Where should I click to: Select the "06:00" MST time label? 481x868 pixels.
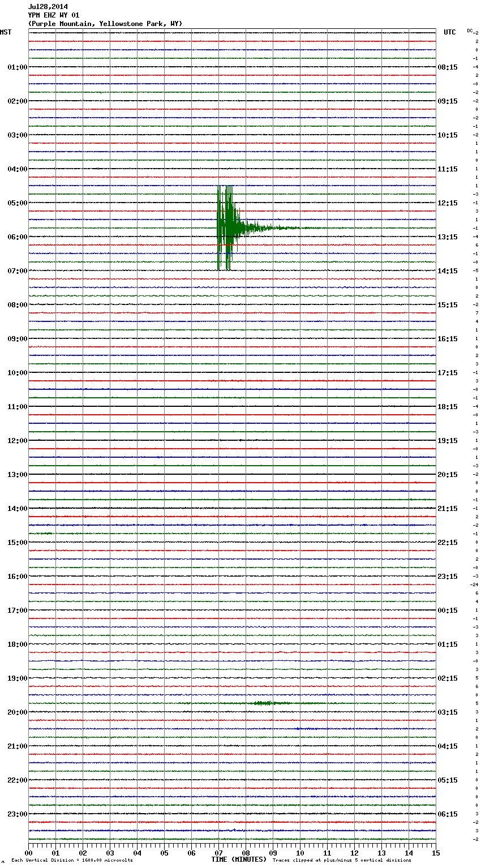[18, 237]
